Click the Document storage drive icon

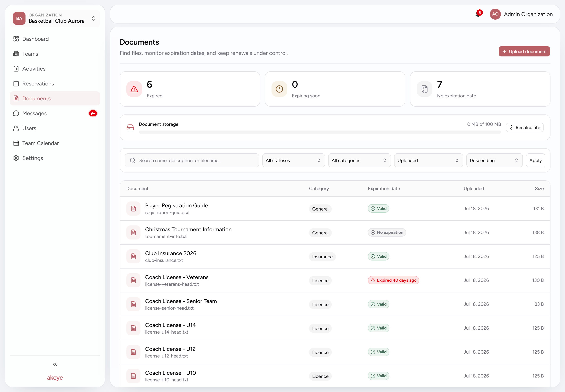130,127
